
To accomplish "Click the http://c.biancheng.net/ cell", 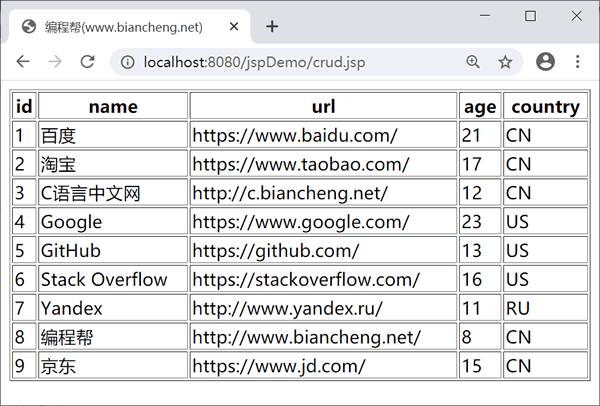I will coord(323,192).
